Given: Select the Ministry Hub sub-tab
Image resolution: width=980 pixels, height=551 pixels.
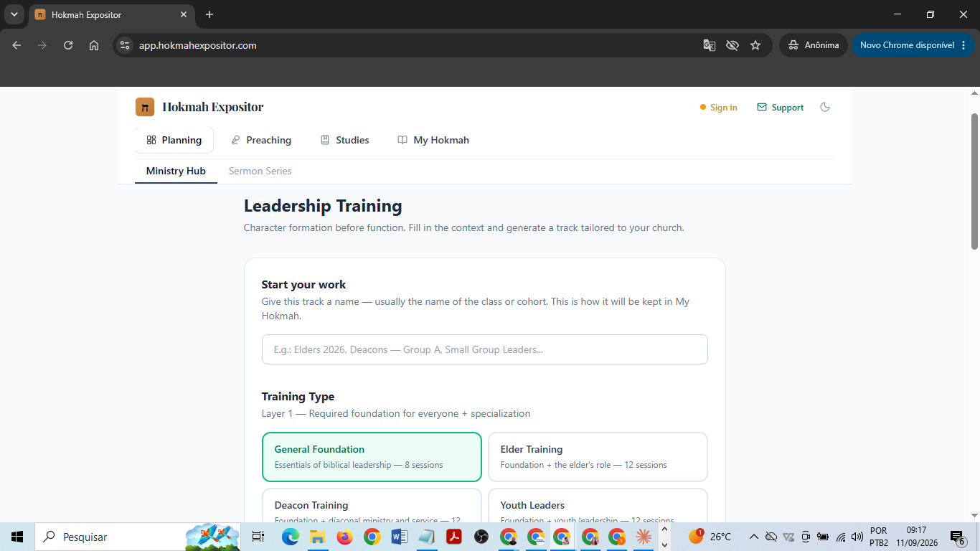Looking at the screenshot, I should click(x=176, y=171).
